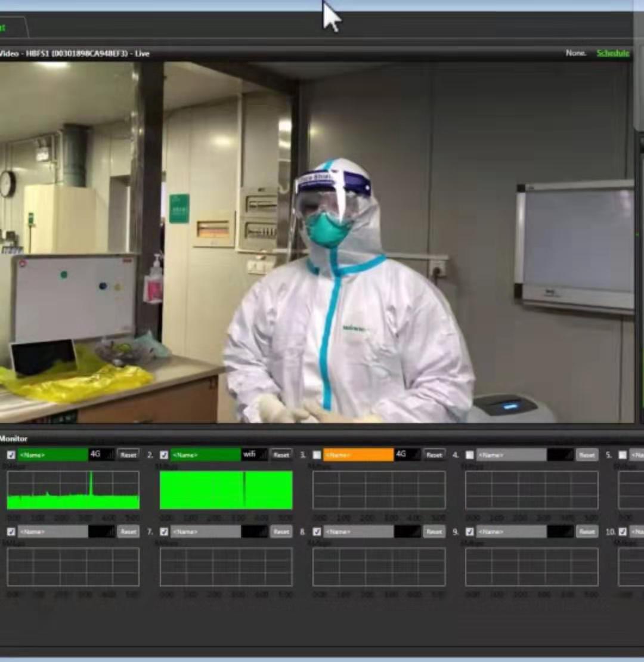Viewport: 644px width, 662px height.
Task: Reset the channel 8 monitor graph
Action: click(x=434, y=531)
